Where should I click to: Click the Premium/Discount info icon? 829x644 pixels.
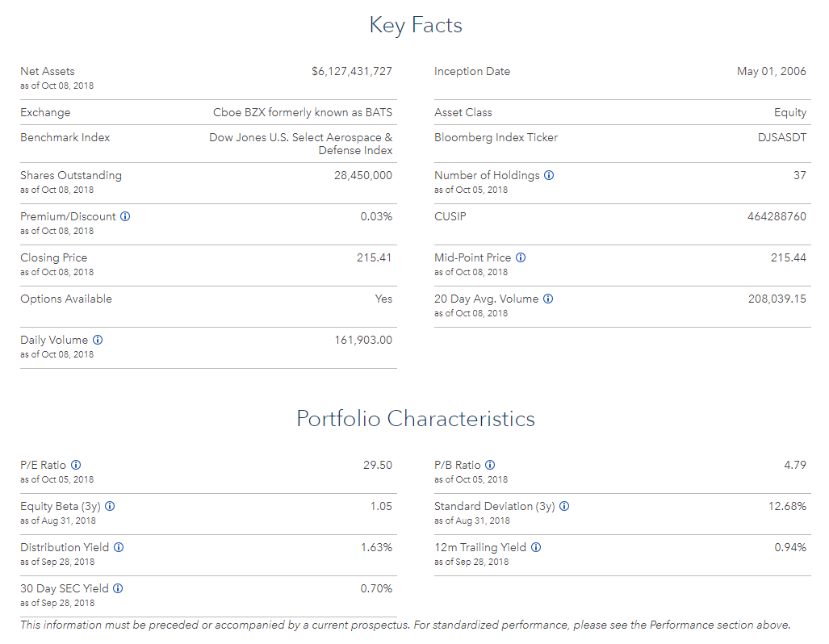(x=125, y=216)
